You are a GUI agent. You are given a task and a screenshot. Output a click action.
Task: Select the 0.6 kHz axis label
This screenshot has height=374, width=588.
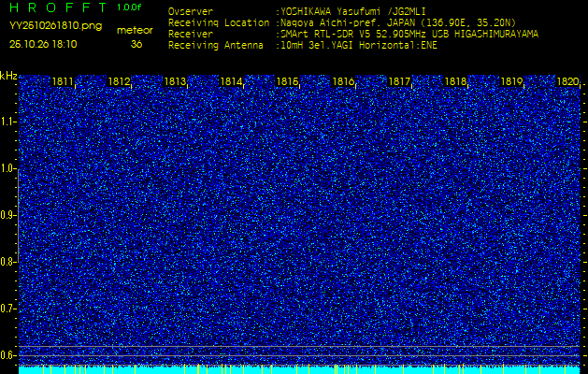(x=8, y=354)
